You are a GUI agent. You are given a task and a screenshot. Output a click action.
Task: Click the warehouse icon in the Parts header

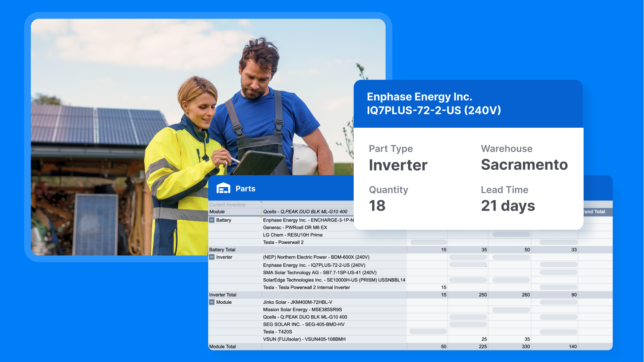224,188
